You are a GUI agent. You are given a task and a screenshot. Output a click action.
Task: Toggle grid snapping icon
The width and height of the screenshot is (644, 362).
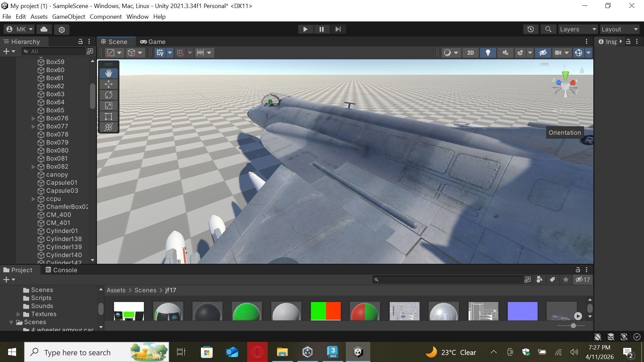[x=180, y=53]
